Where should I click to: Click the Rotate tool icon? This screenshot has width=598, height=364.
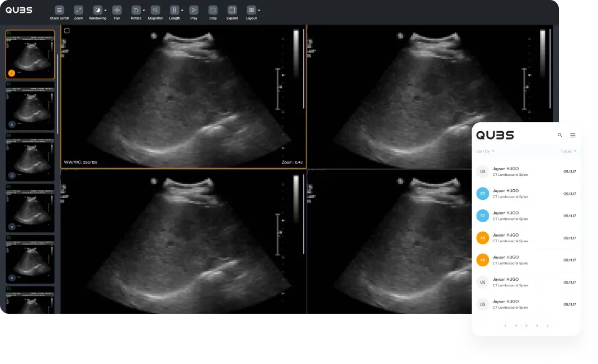click(135, 10)
